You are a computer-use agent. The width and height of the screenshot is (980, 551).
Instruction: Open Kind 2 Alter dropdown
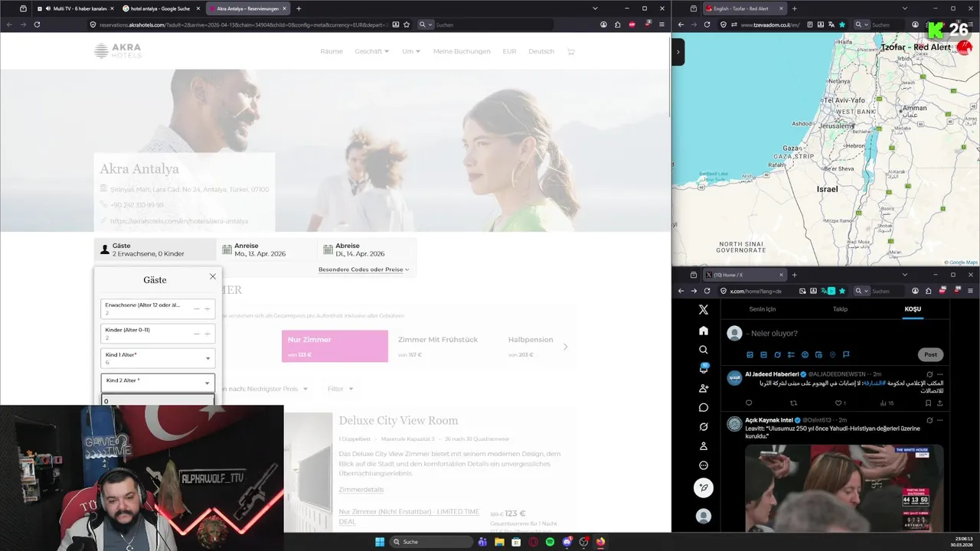(x=158, y=383)
